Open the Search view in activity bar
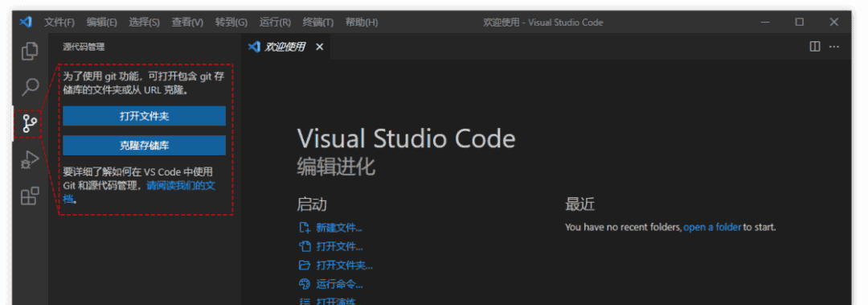The width and height of the screenshot is (868, 305). click(x=30, y=86)
